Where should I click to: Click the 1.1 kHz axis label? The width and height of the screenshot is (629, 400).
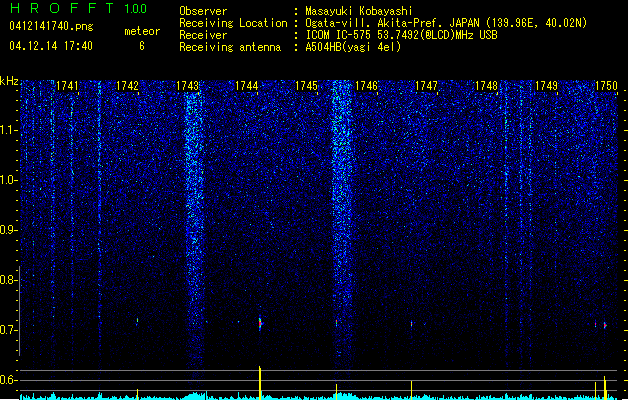[x=9, y=130]
